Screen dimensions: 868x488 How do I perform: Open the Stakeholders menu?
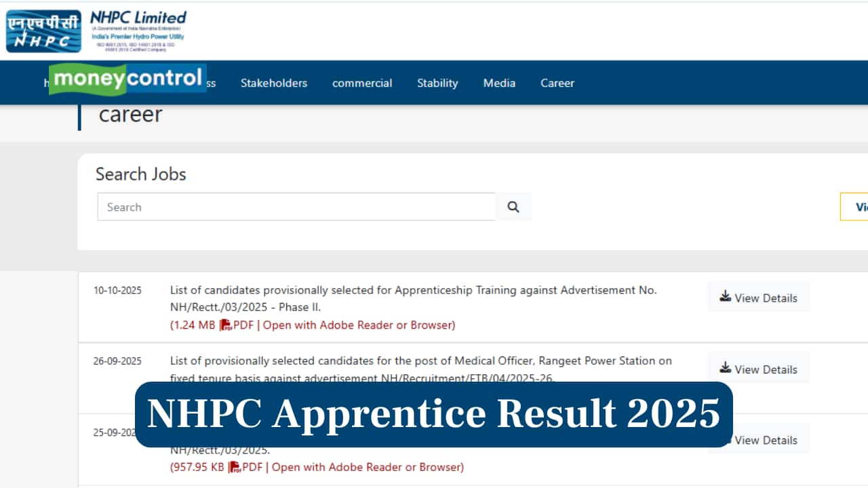(273, 83)
